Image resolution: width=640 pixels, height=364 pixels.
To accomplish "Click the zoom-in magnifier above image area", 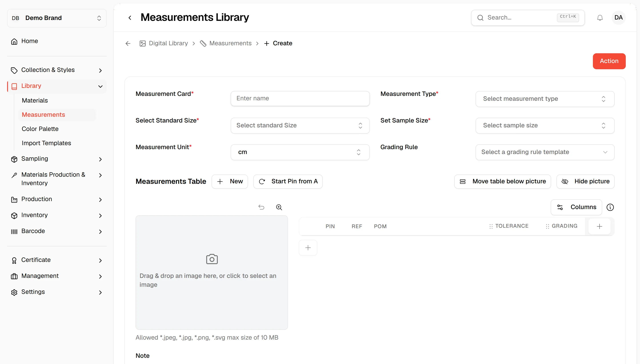I will pyautogui.click(x=279, y=207).
